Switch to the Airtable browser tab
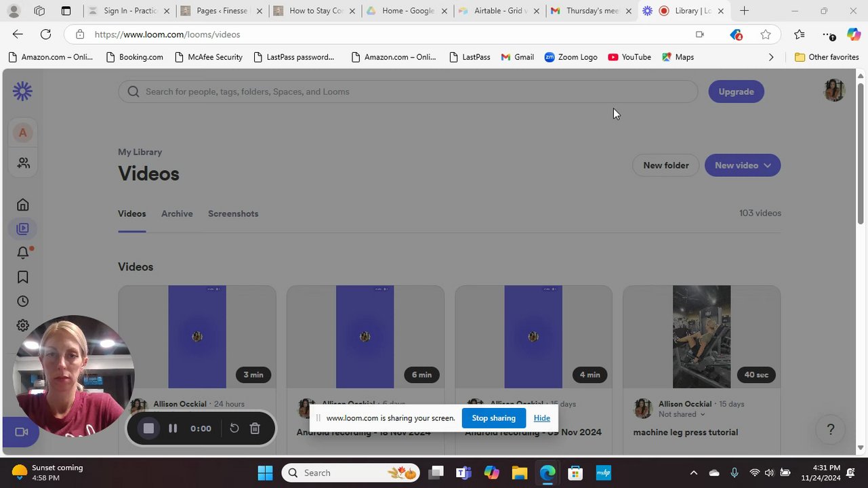Screen dimensions: 868x488 pyautogui.click(x=500, y=11)
